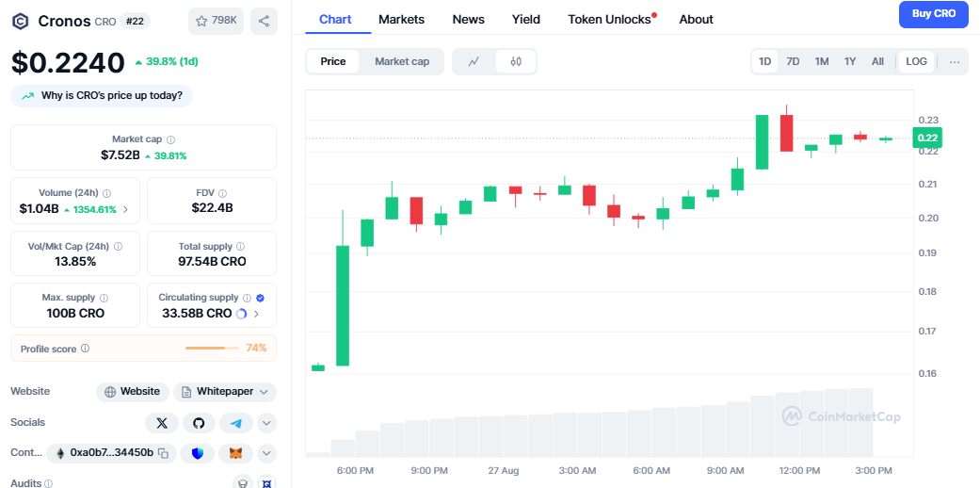The image size is (980, 488).
Task: Open the Website link button
Action: click(133, 392)
